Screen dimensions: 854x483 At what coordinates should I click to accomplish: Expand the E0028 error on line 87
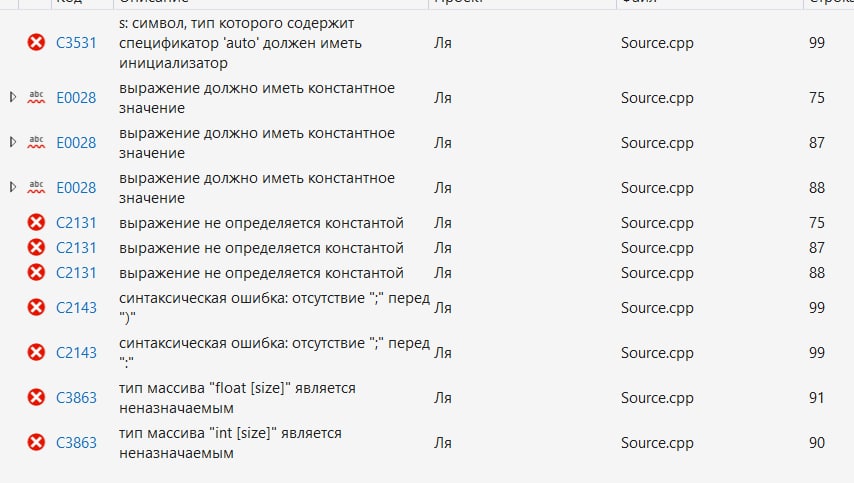coord(13,142)
